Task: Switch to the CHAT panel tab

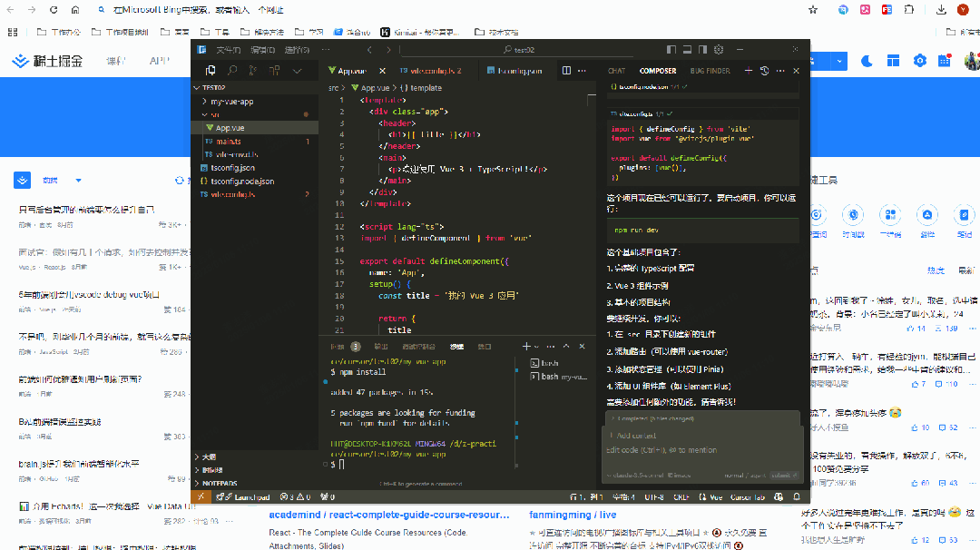Action: [616, 71]
